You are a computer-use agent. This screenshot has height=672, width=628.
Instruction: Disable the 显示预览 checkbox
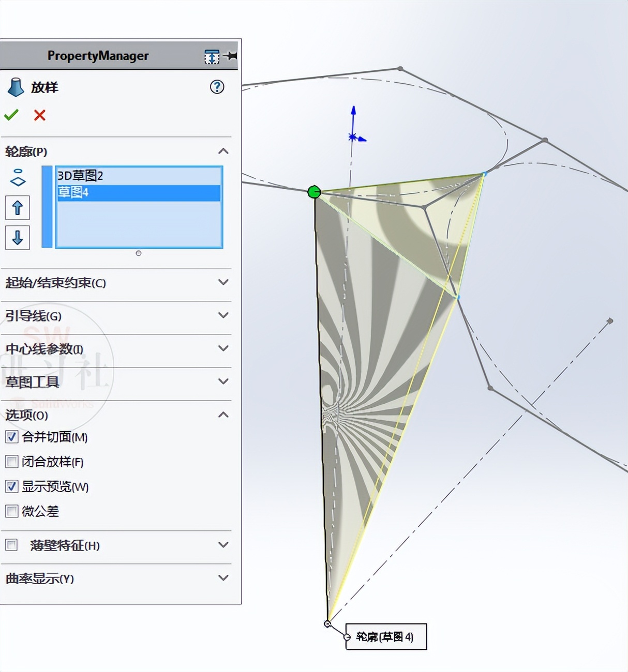click(x=11, y=486)
